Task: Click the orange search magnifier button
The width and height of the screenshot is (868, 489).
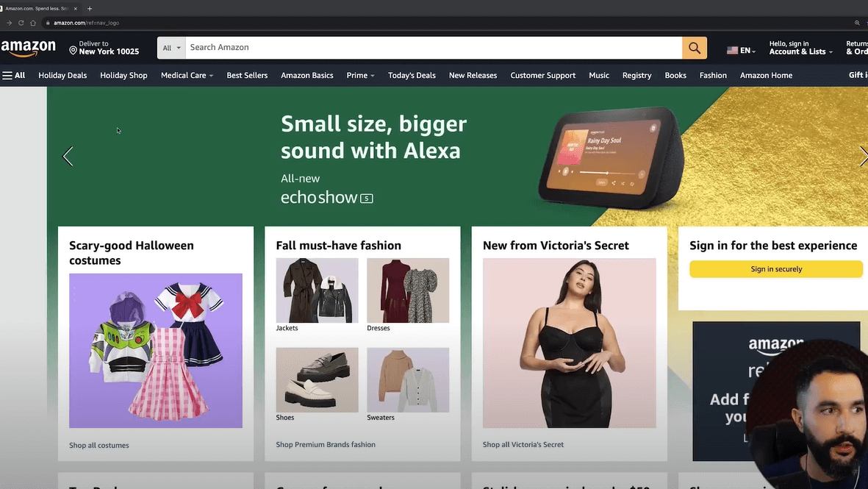Action: coord(694,48)
